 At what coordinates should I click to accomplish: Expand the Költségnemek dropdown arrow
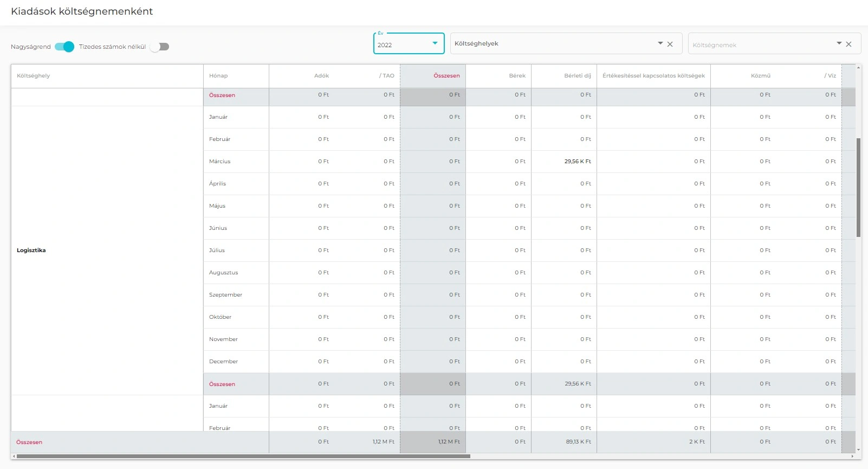click(839, 43)
